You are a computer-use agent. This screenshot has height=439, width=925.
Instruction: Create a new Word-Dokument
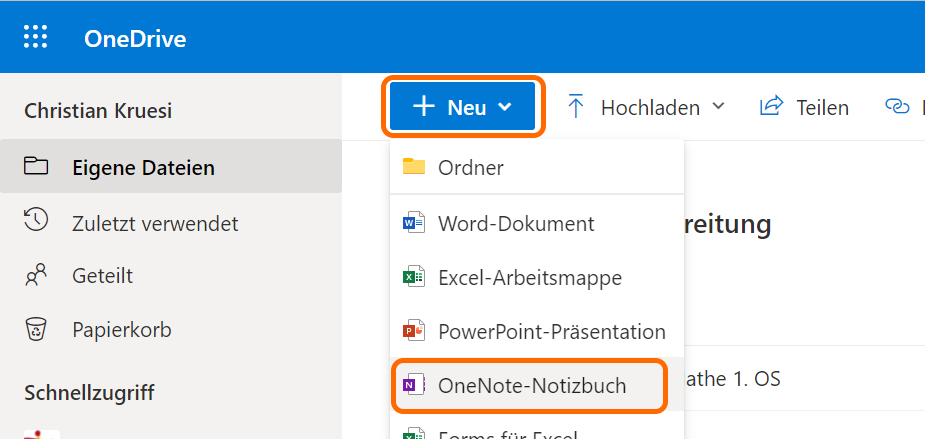click(x=516, y=223)
